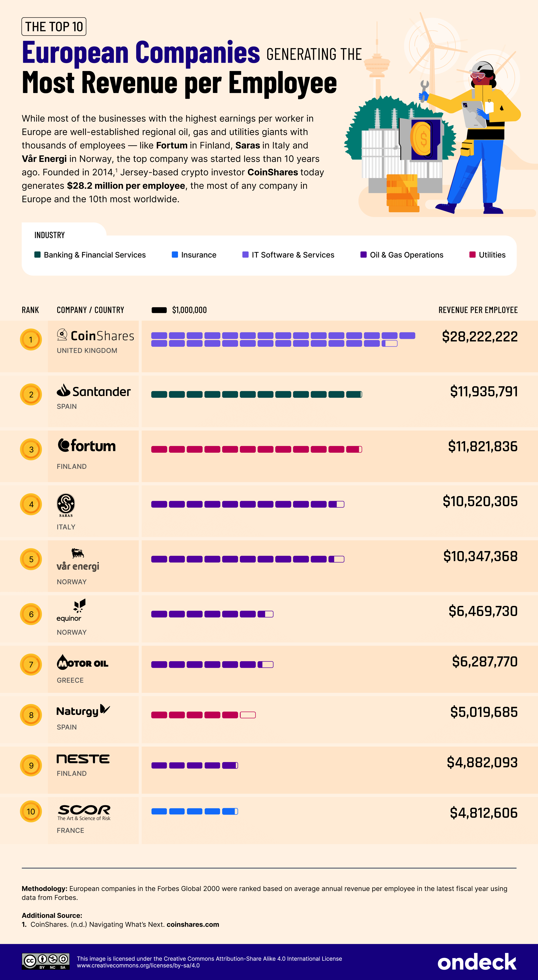Click the OnDeck logo in footer
The height and width of the screenshot is (980, 538).
pos(477,962)
